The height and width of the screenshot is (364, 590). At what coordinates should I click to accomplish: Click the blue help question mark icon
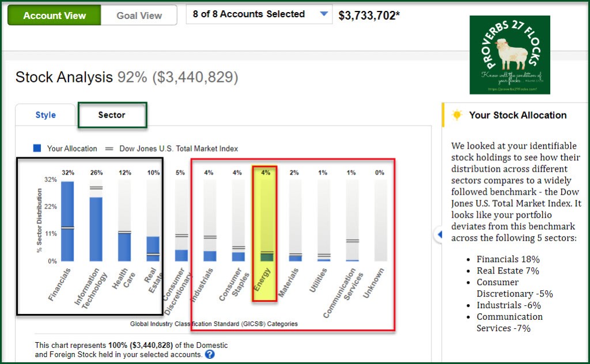pos(210,354)
